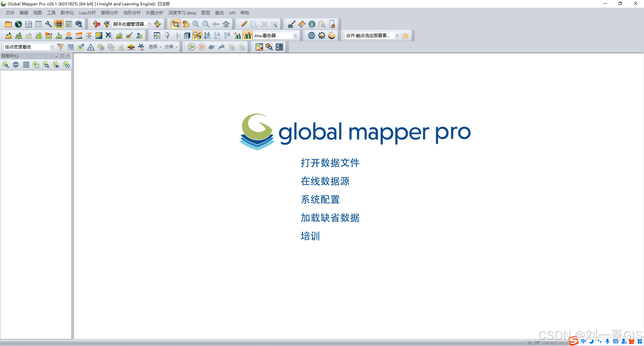Open the 文件 menu
The width and height of the screenshot is (644, 346).
coord(10,13)
